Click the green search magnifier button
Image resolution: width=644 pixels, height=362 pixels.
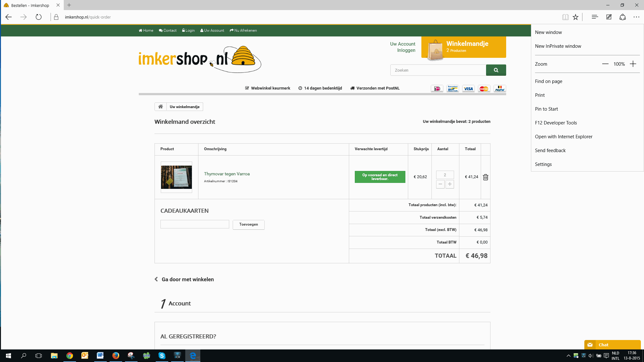(x=496, y=70)
